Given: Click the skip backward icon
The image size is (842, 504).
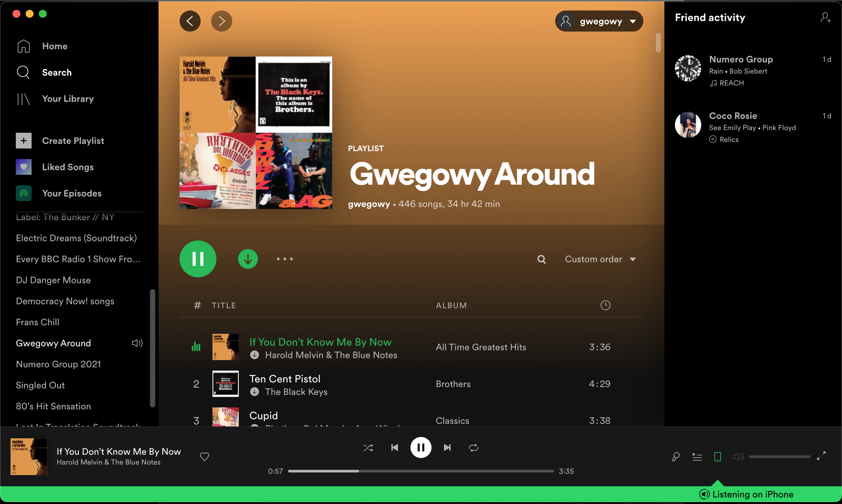Looking at the screenshot, I should (x=395, y=447).
